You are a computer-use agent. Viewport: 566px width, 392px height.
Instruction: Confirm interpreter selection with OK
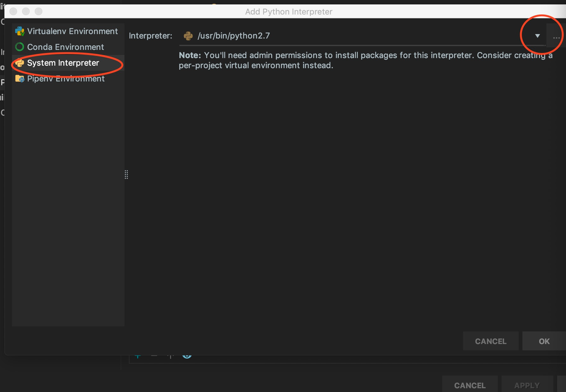pyautogui.click(x=544, y=341)
